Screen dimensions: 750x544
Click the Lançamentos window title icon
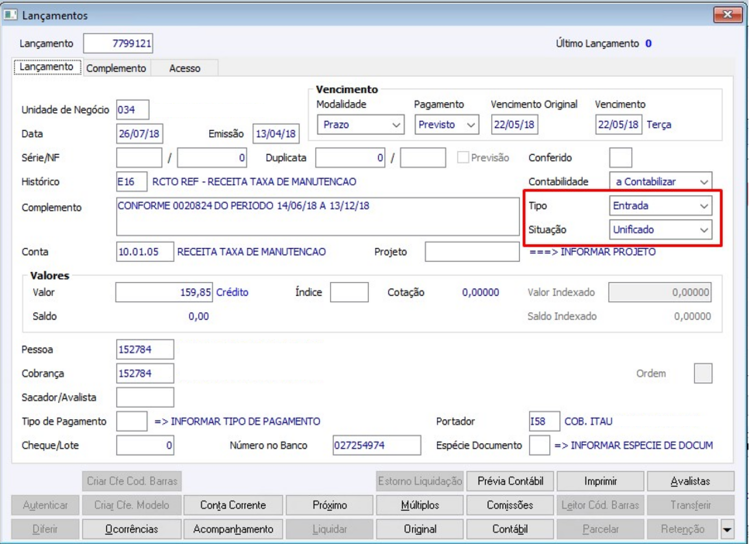pyautogui.click(x=11, y=15)
